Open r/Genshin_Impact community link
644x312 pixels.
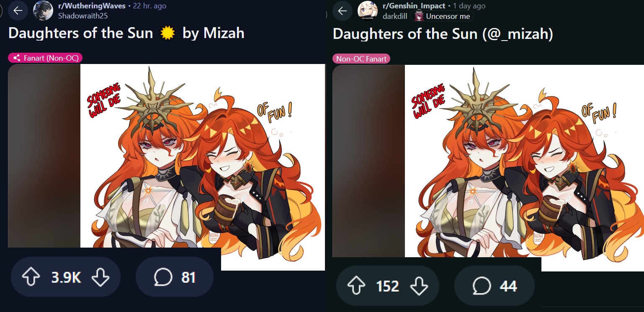tap(414, 6)
